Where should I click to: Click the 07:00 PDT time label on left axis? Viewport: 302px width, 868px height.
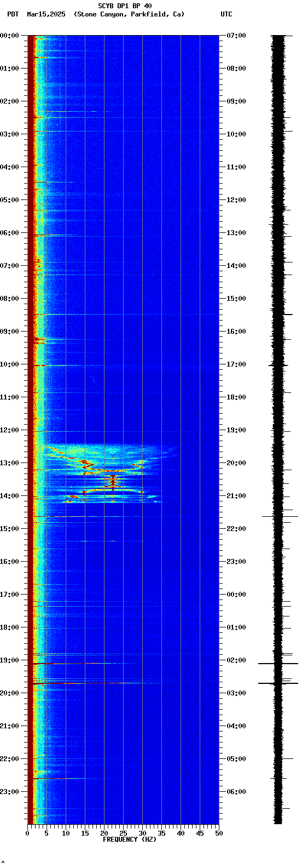tap(10, 266)
